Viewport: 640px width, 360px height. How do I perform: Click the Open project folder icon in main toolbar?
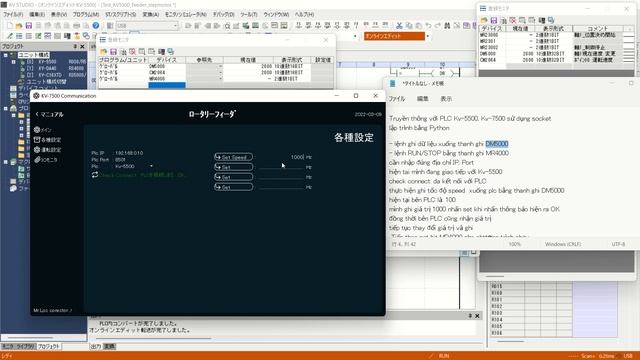click(19, 26)
